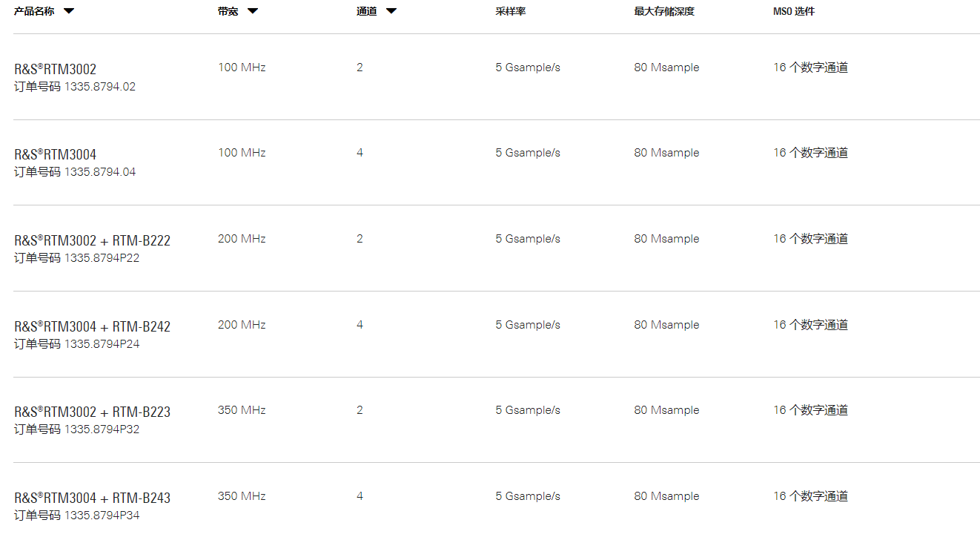
Task: Click the 350 MHz bandwidth of RTM-B223 row
Action: 242,410
